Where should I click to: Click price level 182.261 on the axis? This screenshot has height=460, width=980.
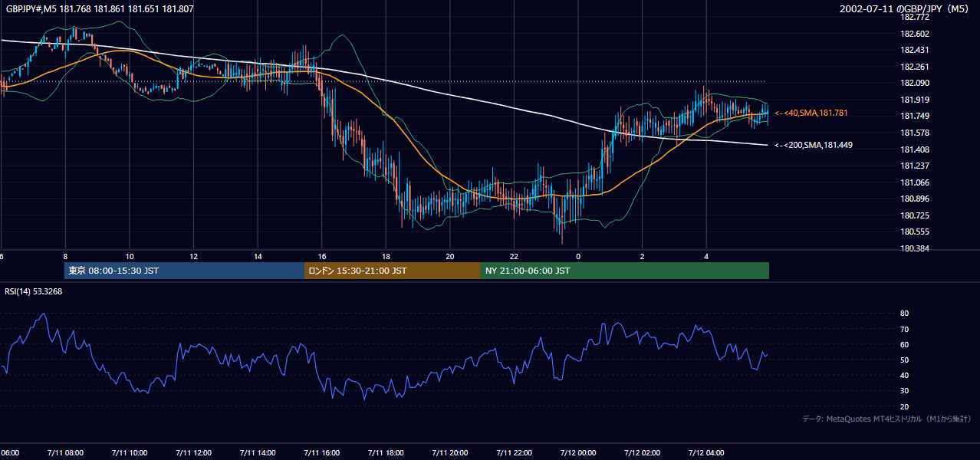pyautogui.click(x=915, y=67)
